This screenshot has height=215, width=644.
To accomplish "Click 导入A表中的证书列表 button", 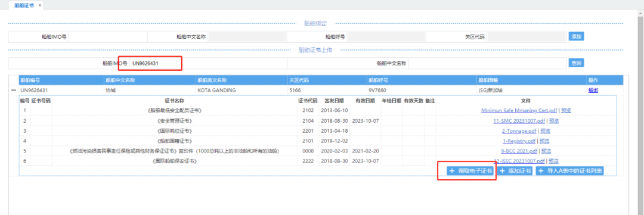I will pyautogui.click(x=570, y=171).
